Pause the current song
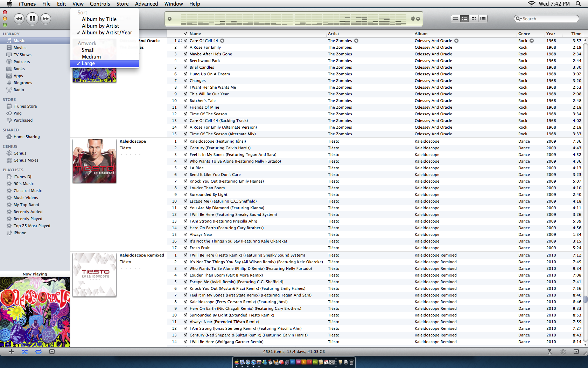The width and height of the screenshot is (588, 368). [32, 19]
